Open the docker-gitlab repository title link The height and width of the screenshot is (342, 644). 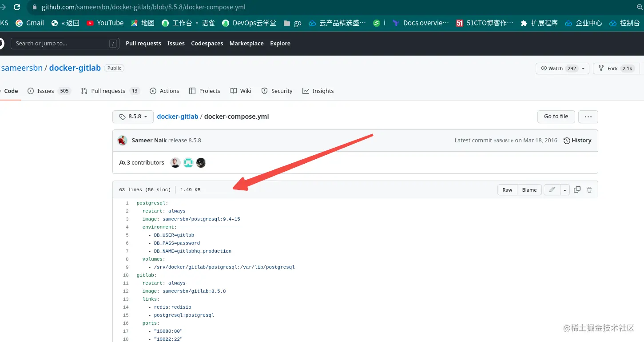pyautogui.click(x=75, y=68)
